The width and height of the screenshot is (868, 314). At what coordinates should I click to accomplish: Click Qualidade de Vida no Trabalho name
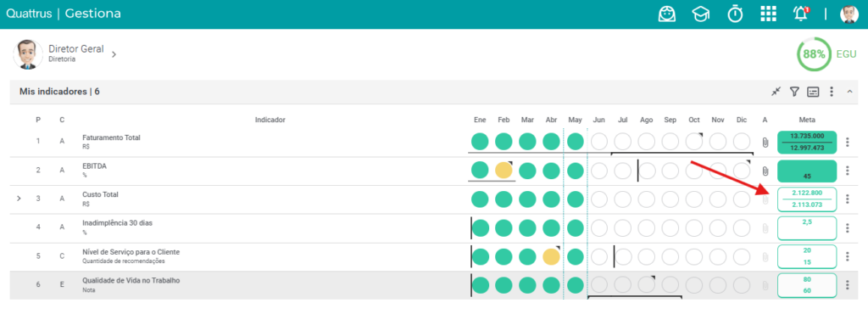tap(131, 281)
